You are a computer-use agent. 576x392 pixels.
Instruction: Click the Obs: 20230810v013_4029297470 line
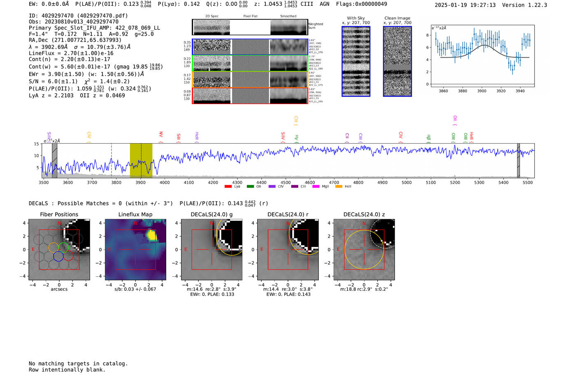pyautogui.click(x=74, y=22)
